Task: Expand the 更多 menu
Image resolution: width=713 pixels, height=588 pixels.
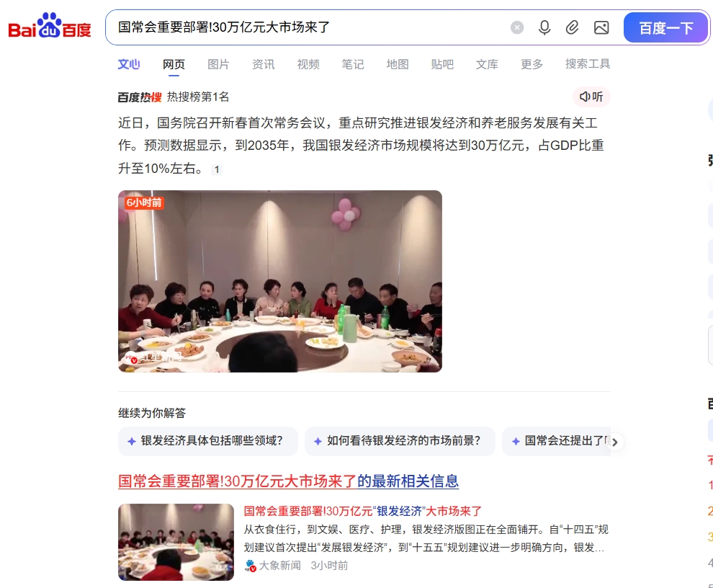Action: pos(532,64)
